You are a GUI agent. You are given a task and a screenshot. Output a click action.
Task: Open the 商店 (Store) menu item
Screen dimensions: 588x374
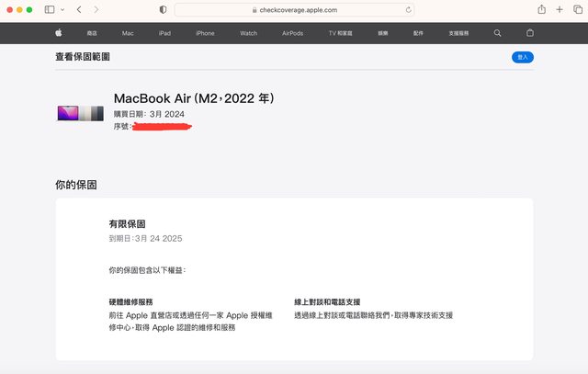pos(92,33)
